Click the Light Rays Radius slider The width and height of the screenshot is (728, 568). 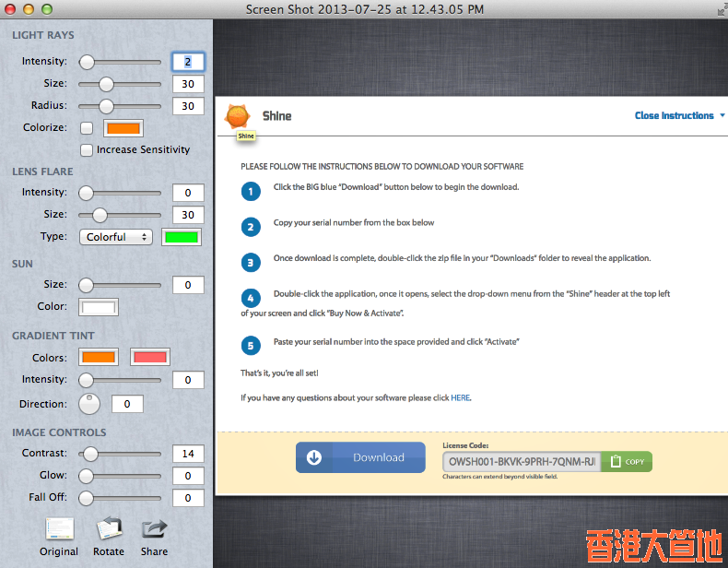pyautogui.click(x=120, y=106)
